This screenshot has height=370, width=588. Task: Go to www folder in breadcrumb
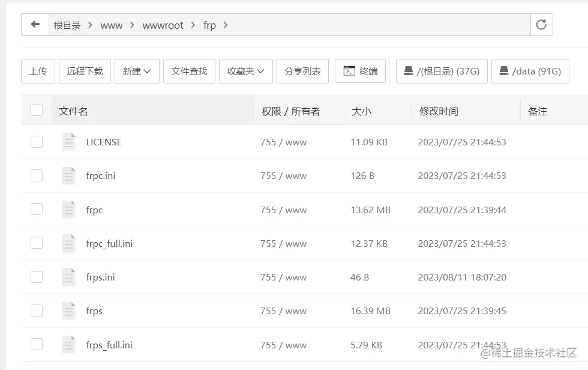112,25
